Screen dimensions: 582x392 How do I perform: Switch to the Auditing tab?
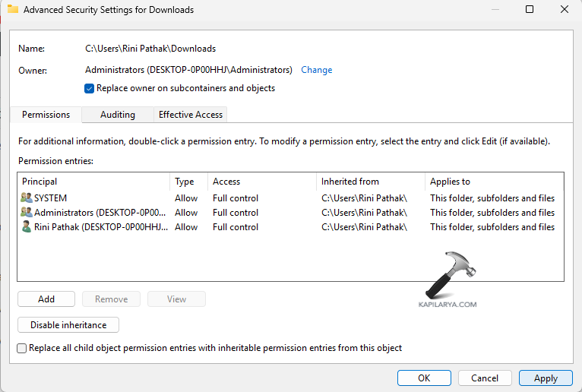click(x=118, y=115)
